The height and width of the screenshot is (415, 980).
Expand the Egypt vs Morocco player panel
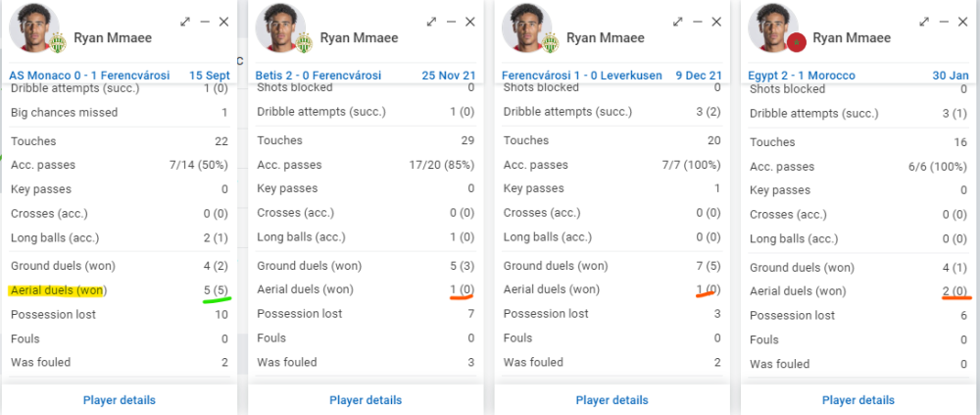click(x=924, y=22)
